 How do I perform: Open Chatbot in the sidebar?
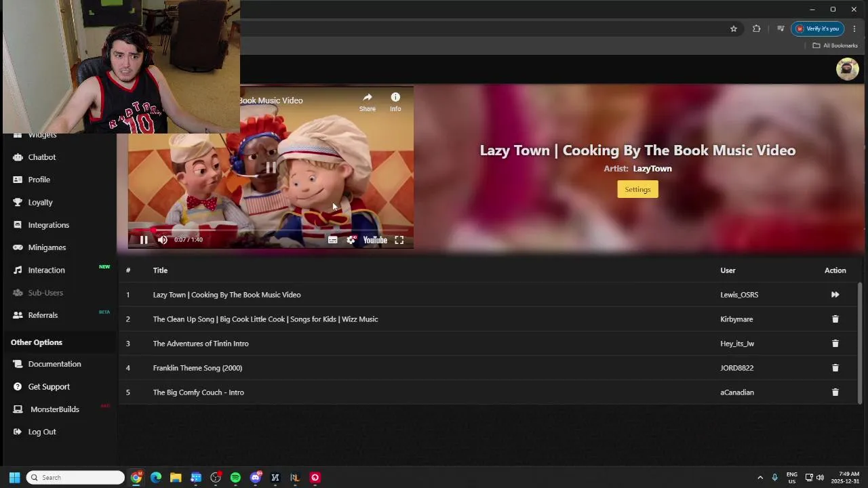click(x=42, y=157)
